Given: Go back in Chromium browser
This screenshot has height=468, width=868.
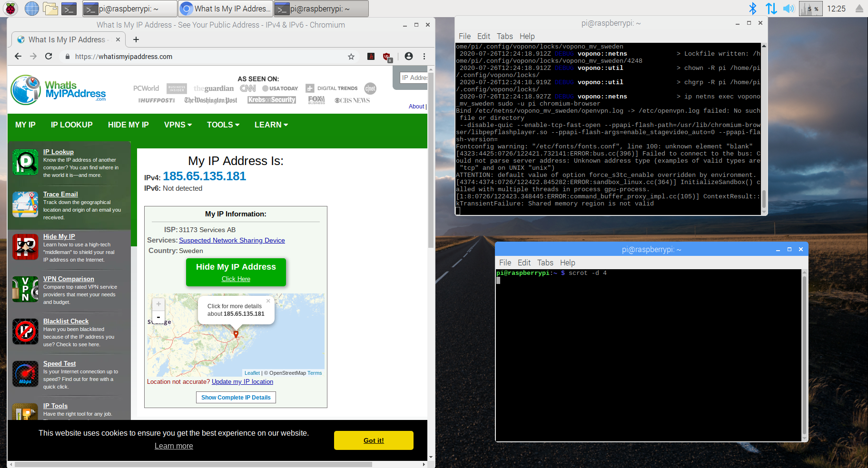Looking at the screenshot, I should [18, 56].
